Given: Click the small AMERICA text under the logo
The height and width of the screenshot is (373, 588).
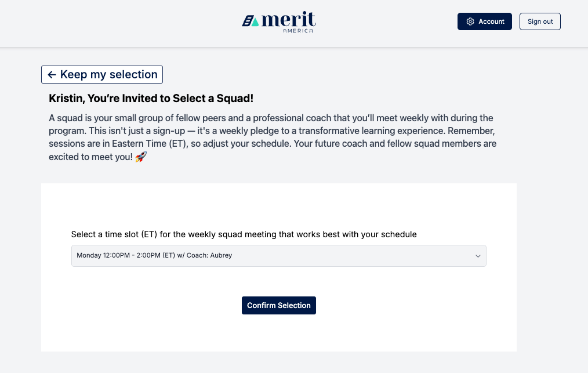Looking at the screenshot, I should tap(297, 31).
